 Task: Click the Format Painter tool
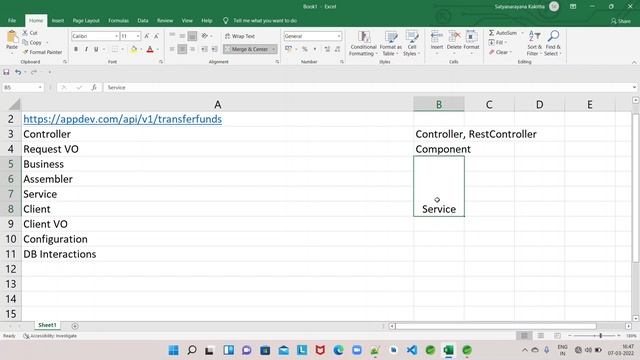tap(42, 52)
